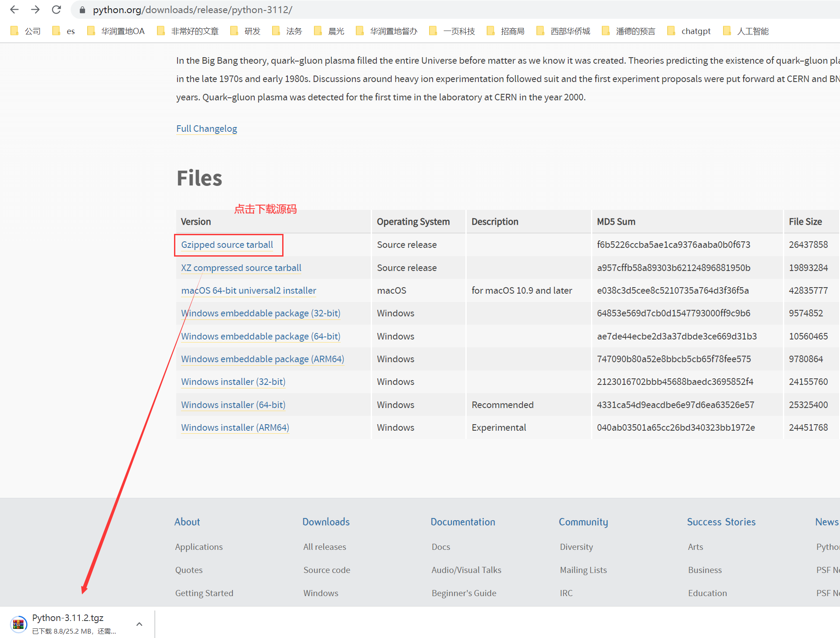Open the Documentation footer heading
The width and height of the screenshot is (840, 638).
coord(463,522)
